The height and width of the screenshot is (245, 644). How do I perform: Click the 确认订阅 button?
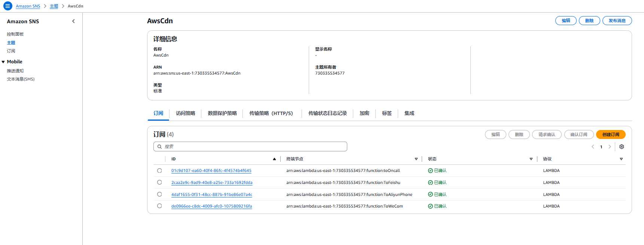[x=579, y=134]
